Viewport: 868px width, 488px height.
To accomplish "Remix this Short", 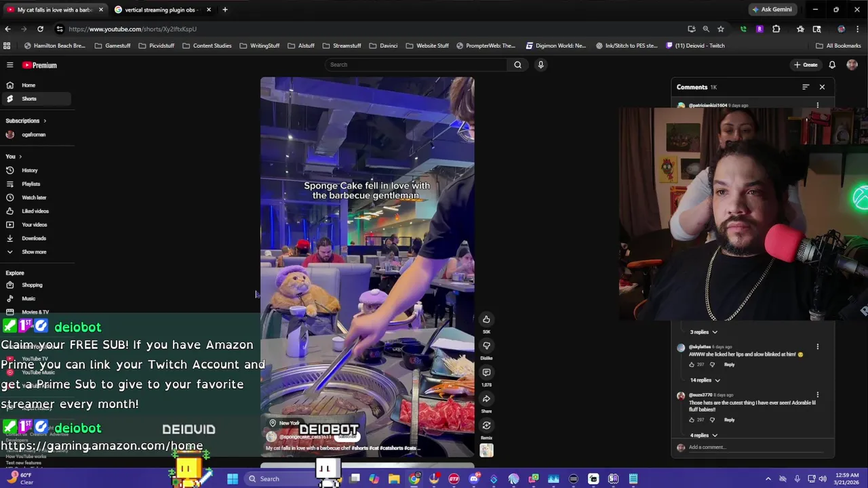I will [x=486, y=426].
